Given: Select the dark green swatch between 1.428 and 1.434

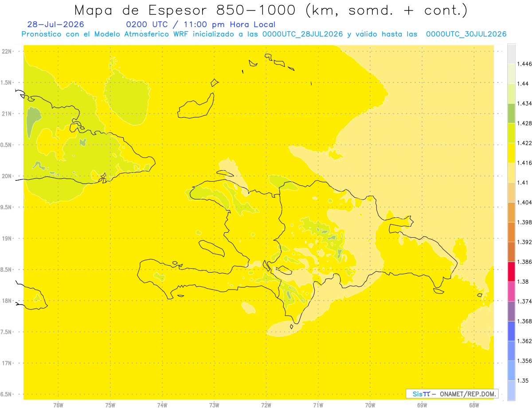Looking at the screenshot, I should coord(511,113).
